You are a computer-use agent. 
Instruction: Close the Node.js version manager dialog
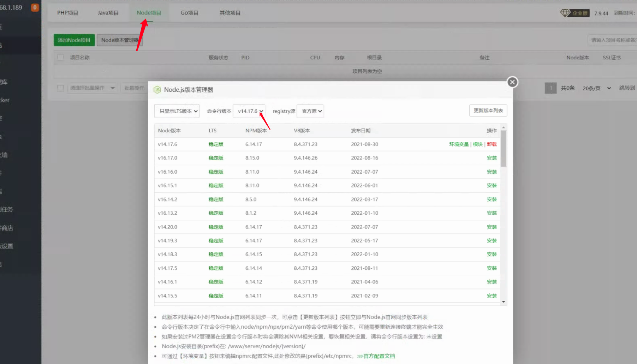[x=512, y=82]
